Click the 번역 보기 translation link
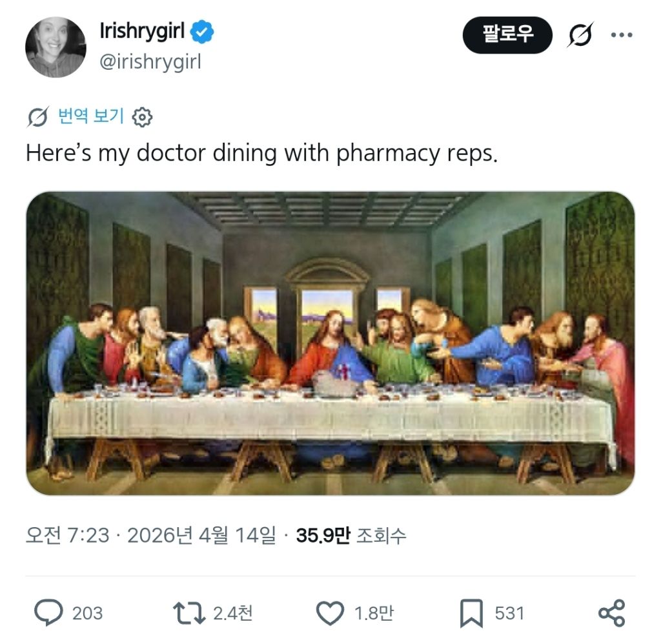The image size is (661, 644). click(91, 116)
